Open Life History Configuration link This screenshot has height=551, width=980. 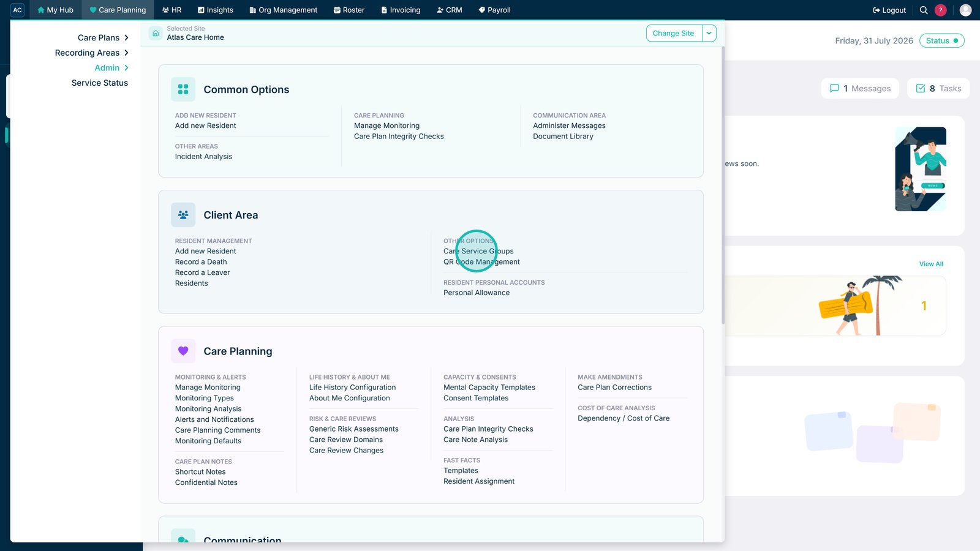pos(352,388)
